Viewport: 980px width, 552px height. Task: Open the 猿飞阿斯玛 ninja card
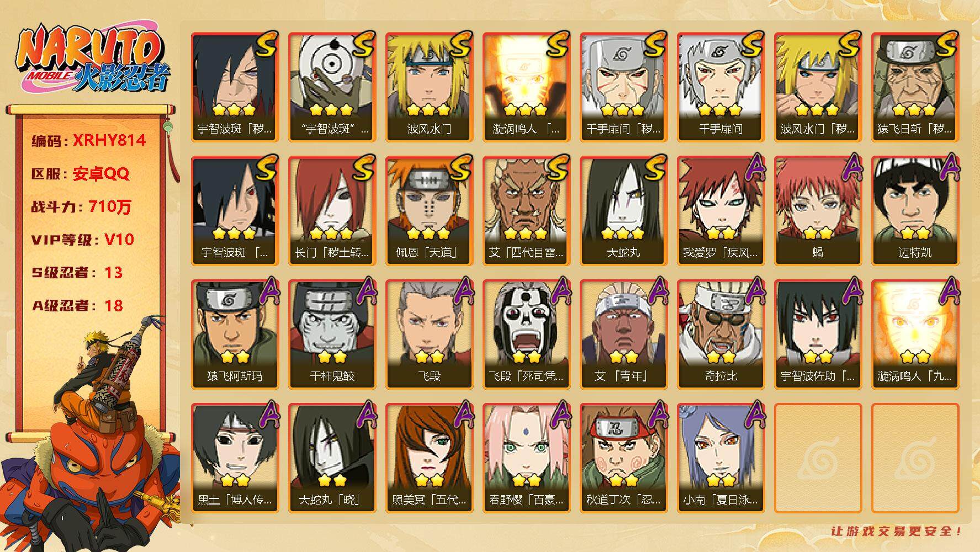(x=235, y=335)
